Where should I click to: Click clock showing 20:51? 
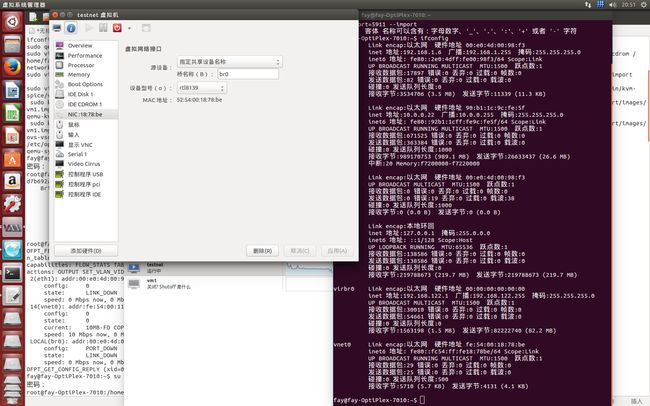pyautogui.click(x=628, y=5)
